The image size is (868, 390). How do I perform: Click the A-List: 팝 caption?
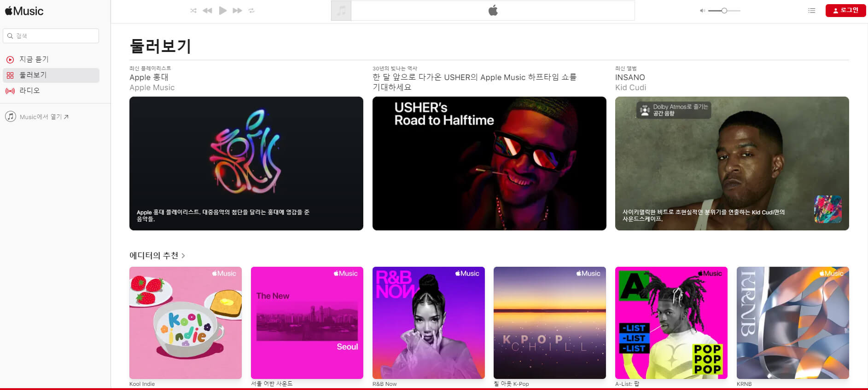[627, 384]
